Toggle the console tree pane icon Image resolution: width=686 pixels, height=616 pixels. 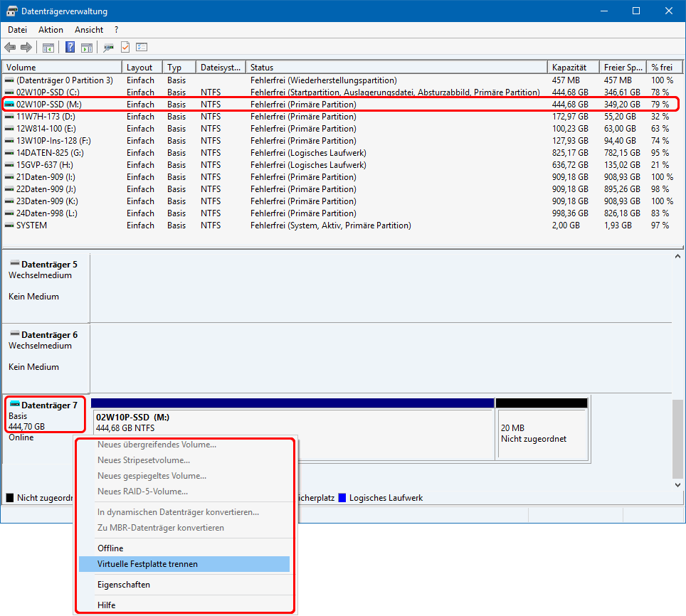pyautogui.click(x=48, y=48)
